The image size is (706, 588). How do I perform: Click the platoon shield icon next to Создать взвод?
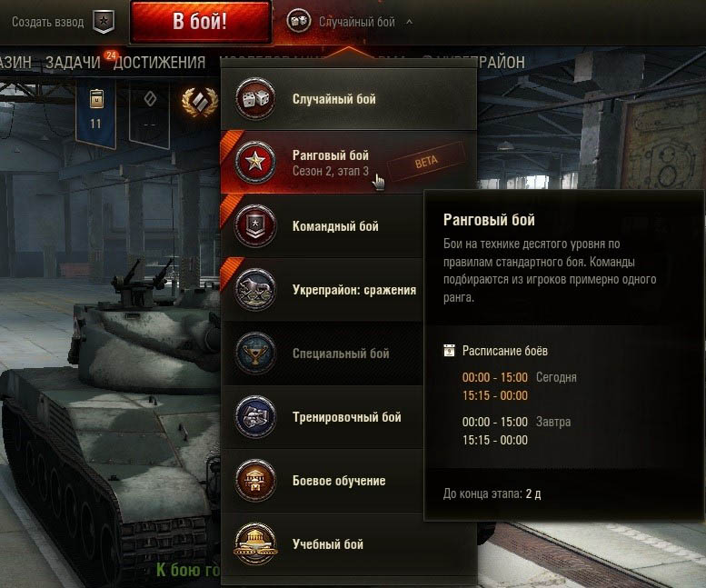[x=104, y=22]
